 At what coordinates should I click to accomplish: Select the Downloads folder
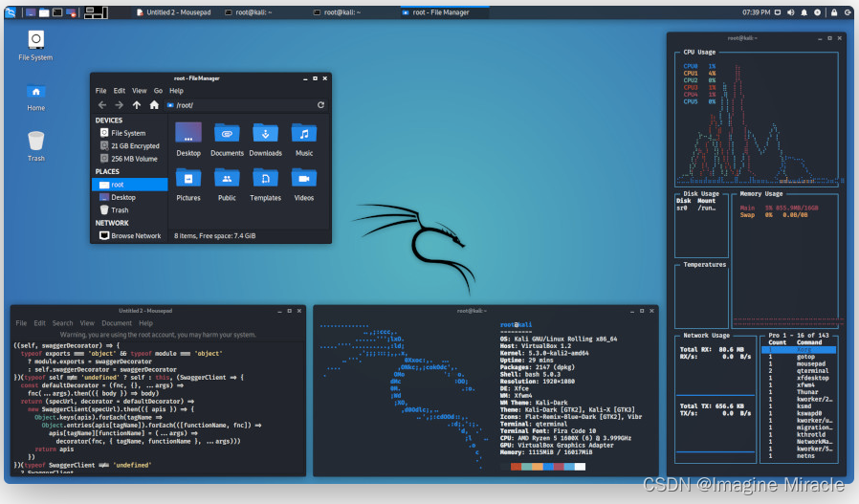tap(266, 140)
